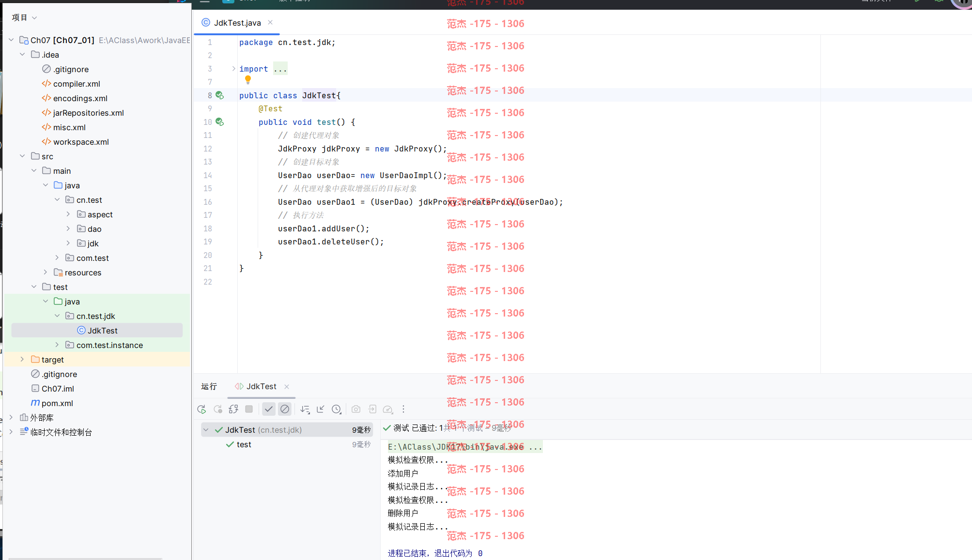Select the JdkTest.java editor tab

pos(237,23)
